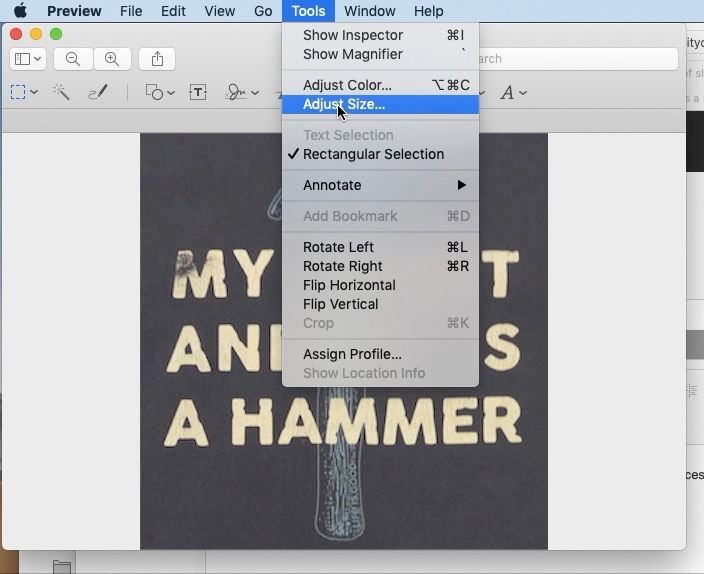Screen dimensions: 704x574
Task: Enable the Rectangular Selection mode
Action: pos(373,154)
